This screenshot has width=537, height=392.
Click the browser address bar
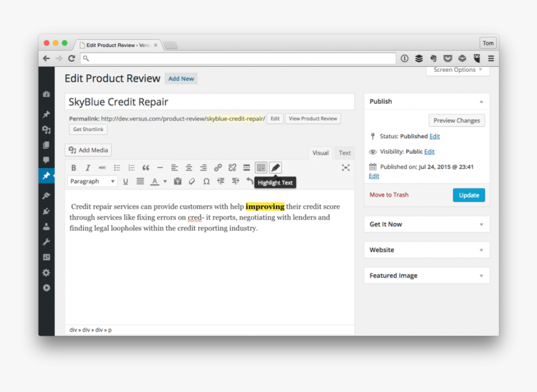pos(238,59)
